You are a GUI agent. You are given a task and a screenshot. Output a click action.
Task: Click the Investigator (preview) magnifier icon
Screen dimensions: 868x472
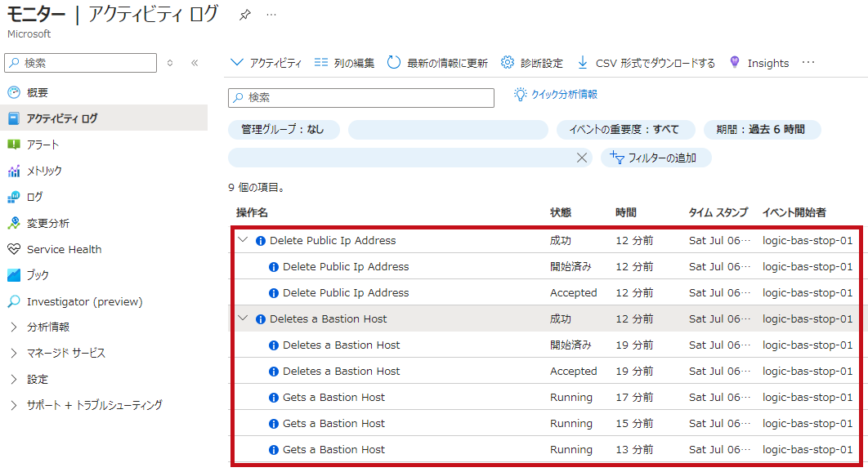point(14,301)
